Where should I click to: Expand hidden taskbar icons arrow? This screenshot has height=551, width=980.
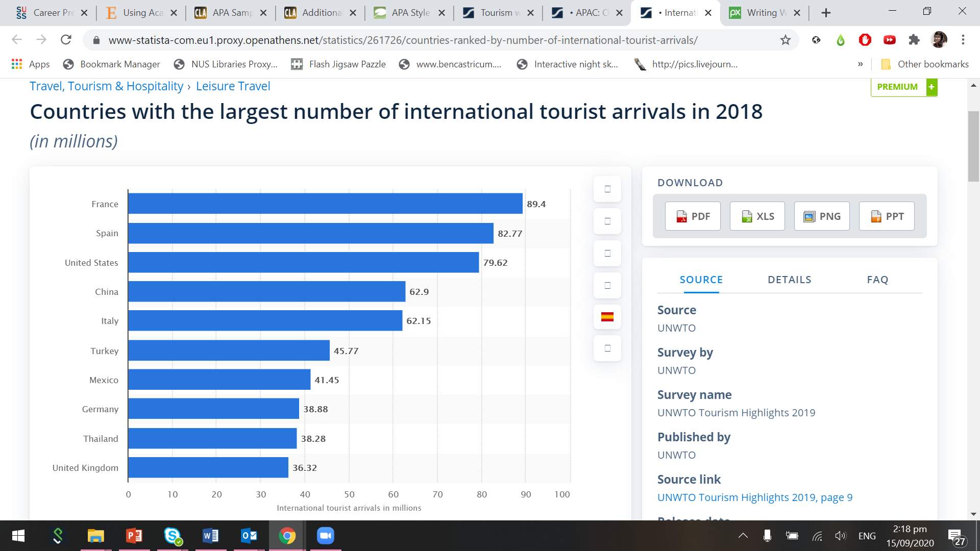(743, 536)
